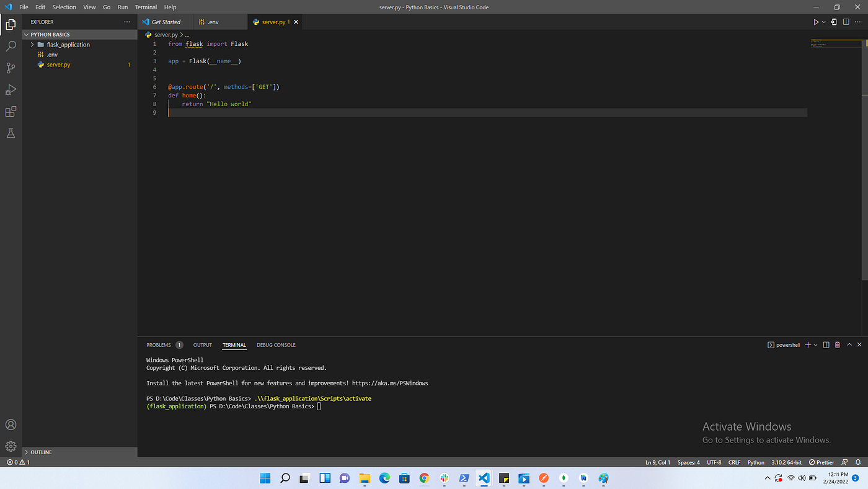Open the Search view in activity bar
868x489 pixels.
point(11,47)
